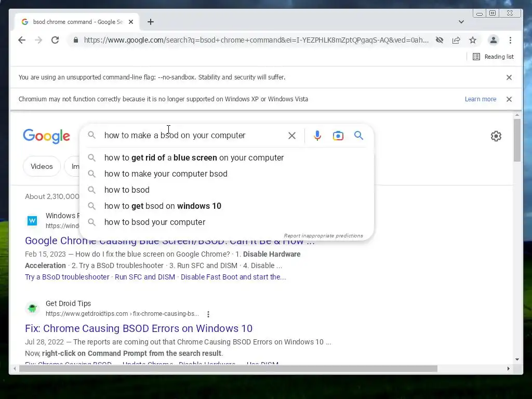This screenshot has width=532, height=399.
Task: Open Disable Fast Boot and start link
Action: [233, 277]
